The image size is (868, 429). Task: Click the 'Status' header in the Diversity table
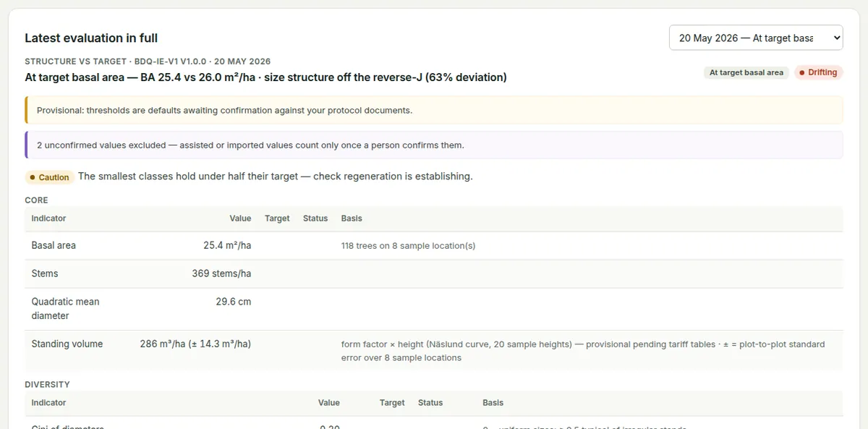coord(430,403)
